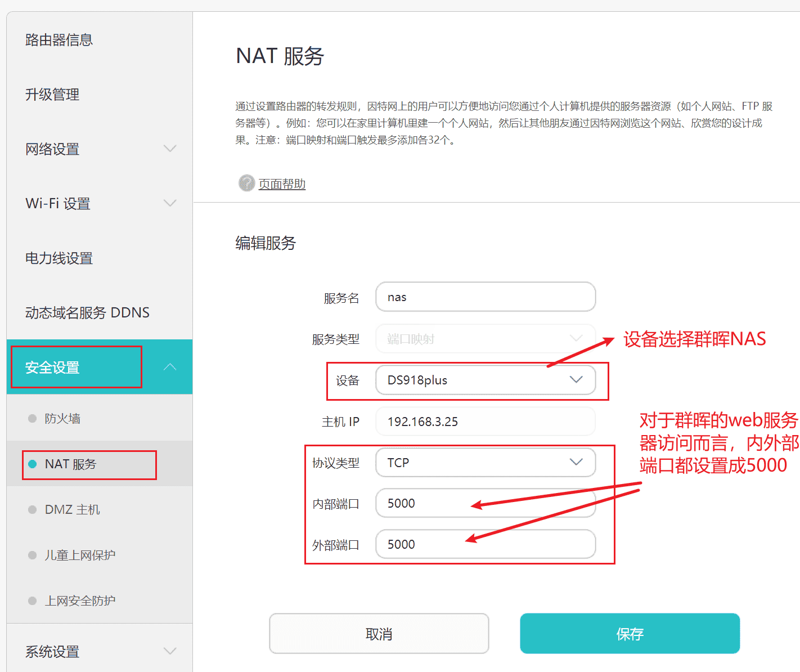This screenshot has height=672, width=800.
Task: Select the DMZ 主机 submenu item
Action: 72,509
